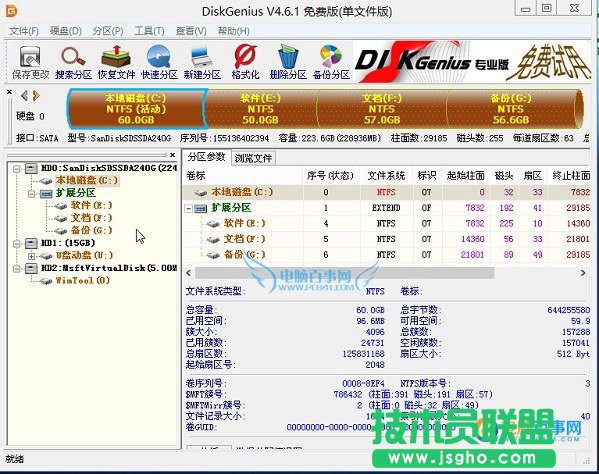599x474 pixels.
Task: Click the DiskGenius app logo in title bar
Action: tap(11, 10)
